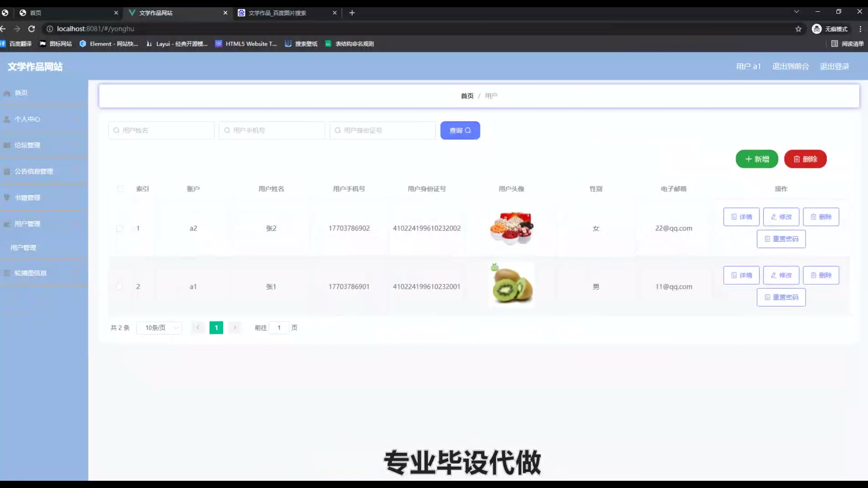
Task: Click the 轮播图信息 list icon
Action: [x=7, y=273]
